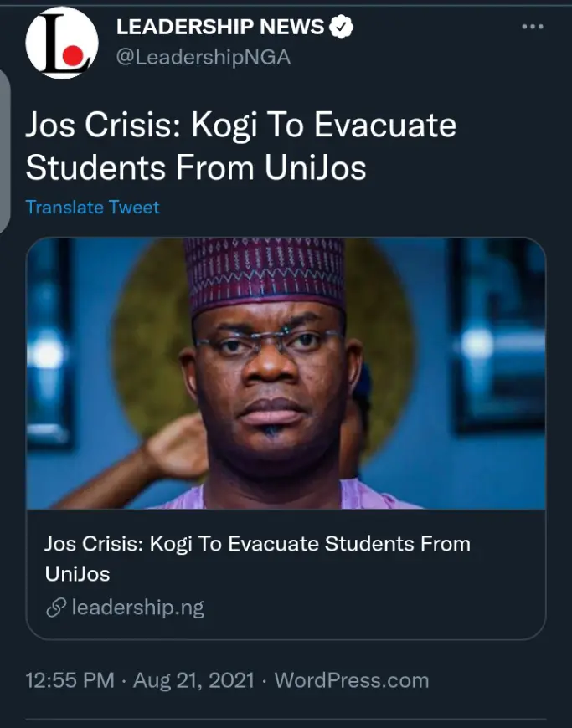Click the large tweet headline's first line
572x728 pixels.
(241, 126)
